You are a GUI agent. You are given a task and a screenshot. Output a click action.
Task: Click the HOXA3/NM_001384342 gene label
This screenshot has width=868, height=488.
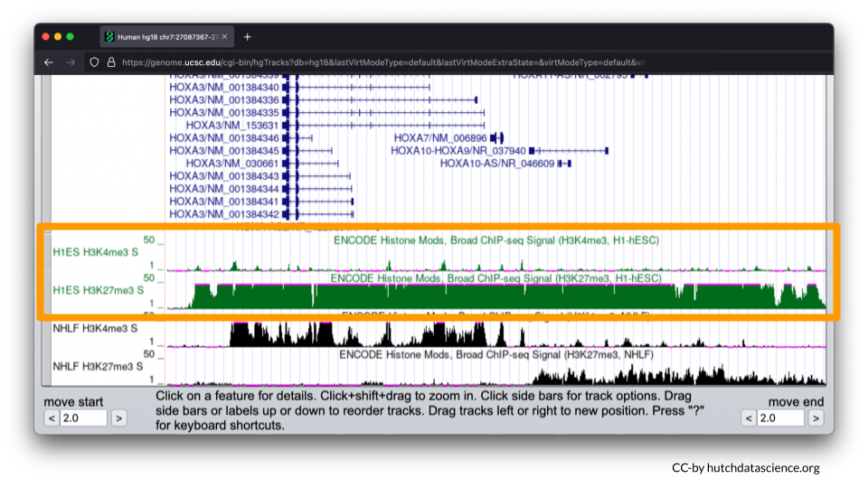pyautogui.click(x=224, y=214)
